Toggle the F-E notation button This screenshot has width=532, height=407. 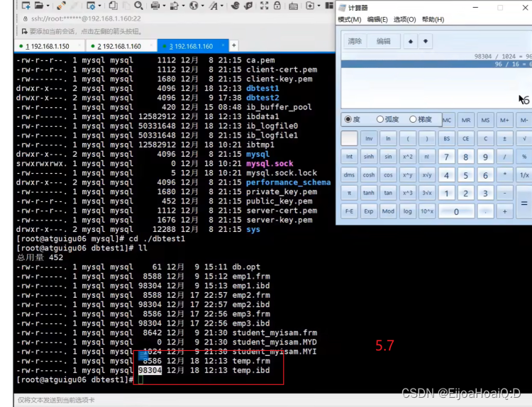349,211
